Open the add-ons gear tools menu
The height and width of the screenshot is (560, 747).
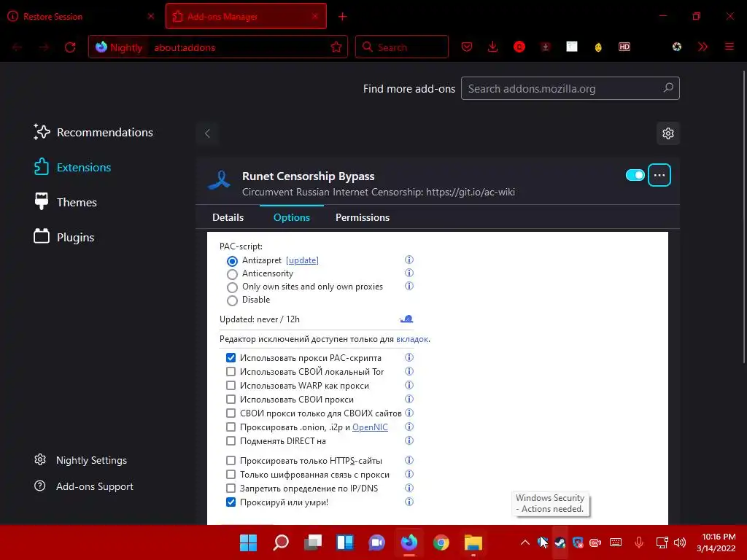click(668, 133)
